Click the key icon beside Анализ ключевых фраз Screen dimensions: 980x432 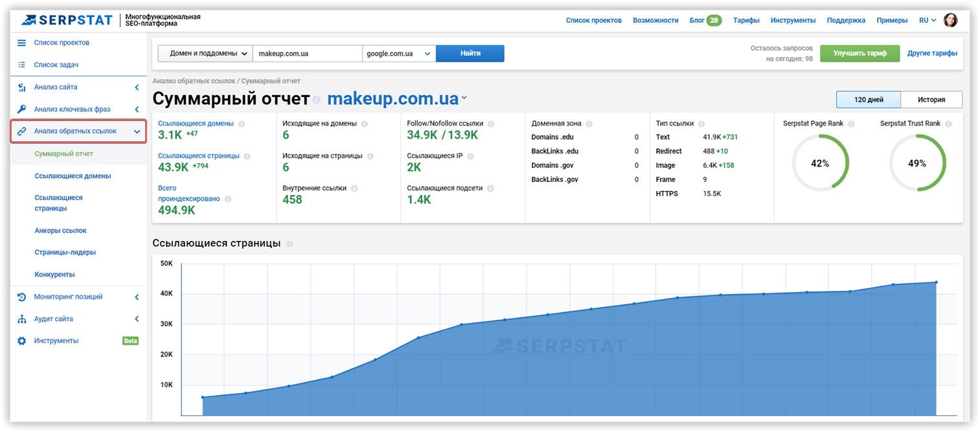(22, 109)
